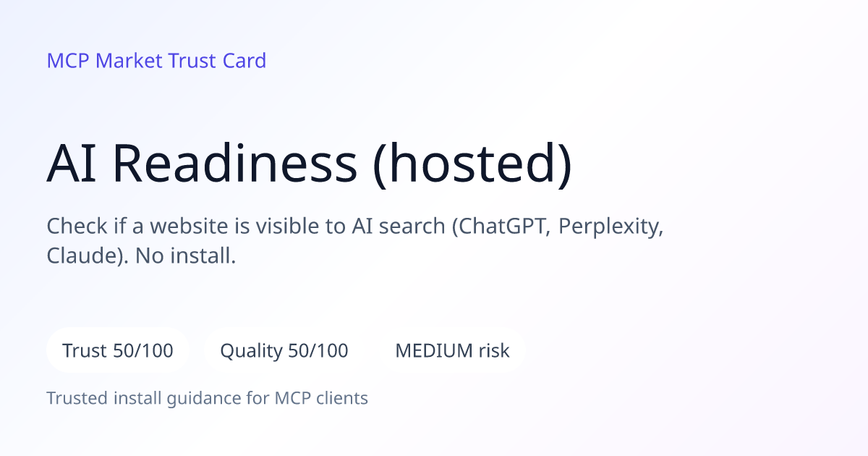
Task: Click the Trust 50/100 badge
Action: (118, 351)
